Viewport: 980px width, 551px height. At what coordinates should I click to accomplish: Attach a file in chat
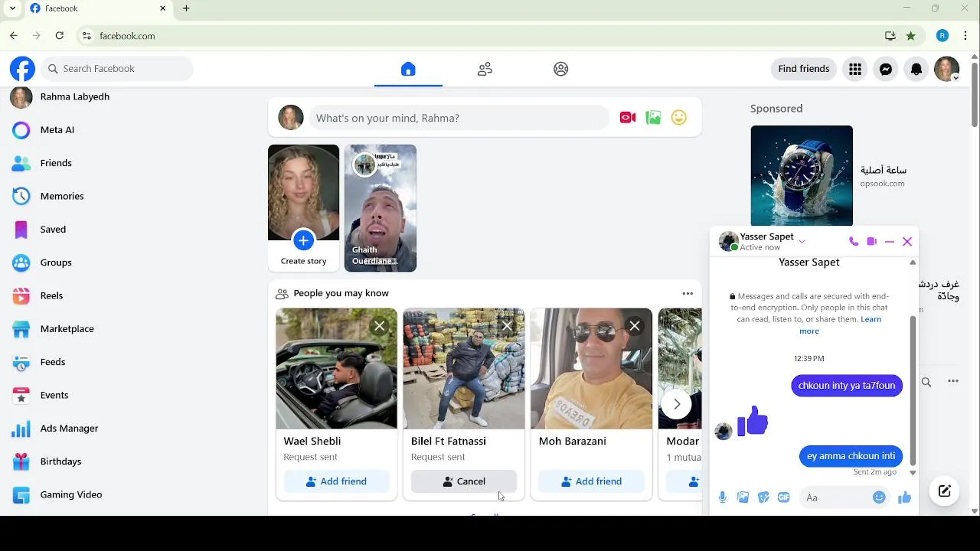743,497
